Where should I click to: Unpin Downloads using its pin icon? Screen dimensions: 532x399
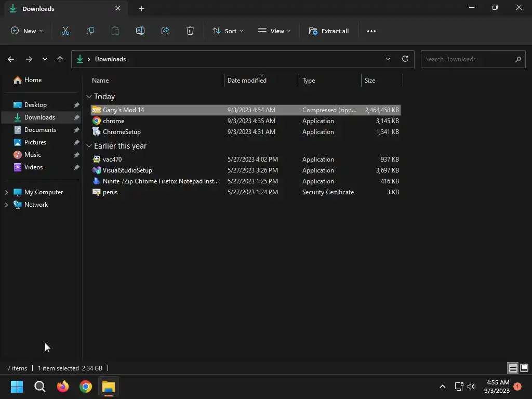pos(77,117)
